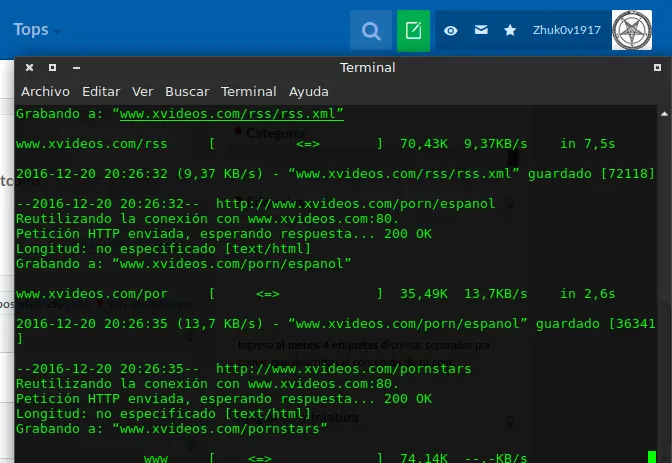Image resolution: width=672 pixels, height=463 pixels.
Task: Click the 'in 7,5s' duration text
Action: pyautogui.click(x=588, y=144)
